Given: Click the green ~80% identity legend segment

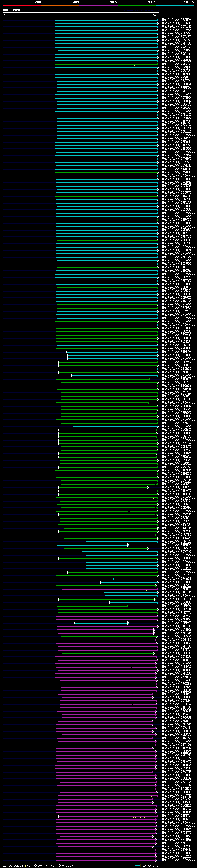Looking at the screenshot, I should point(137,6).
